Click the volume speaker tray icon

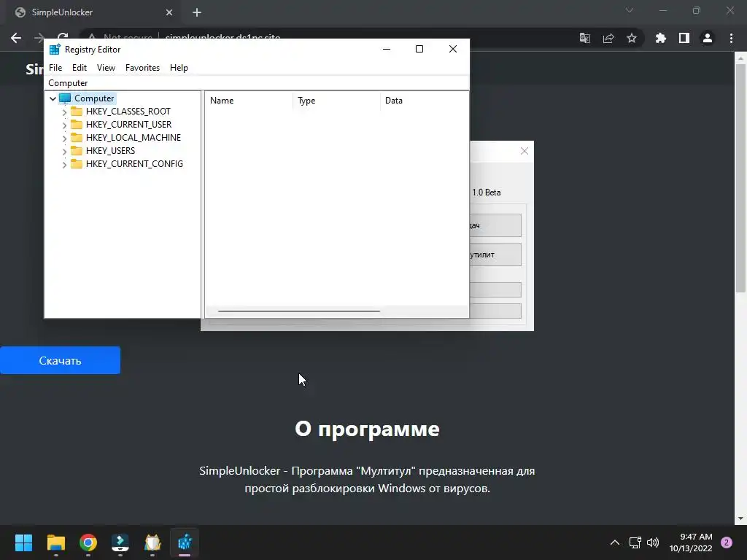click(653, 542)
